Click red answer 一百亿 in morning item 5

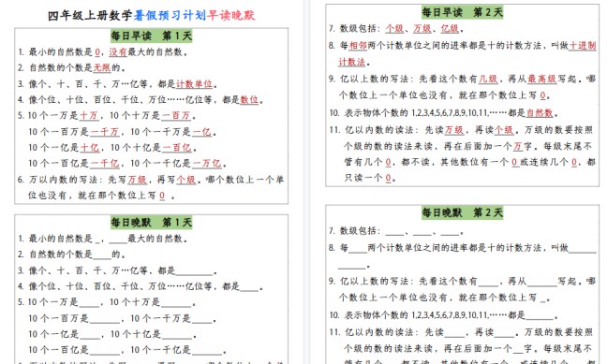(x=177, y=148)
